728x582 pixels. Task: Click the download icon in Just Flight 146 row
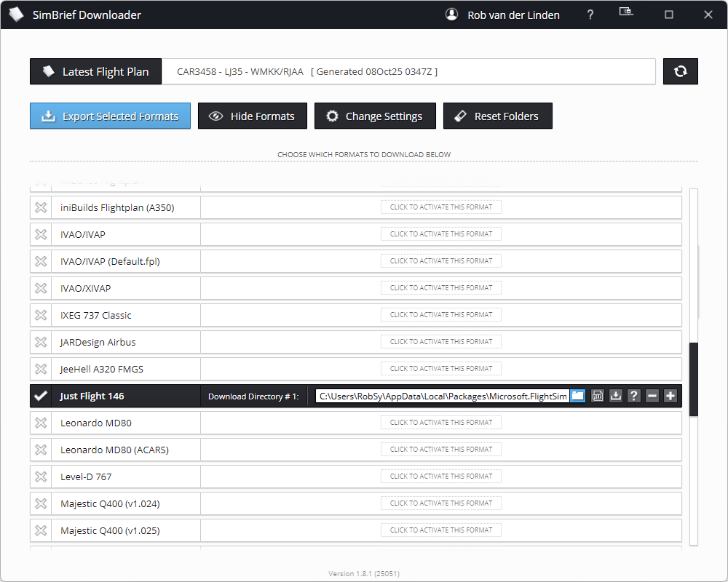(x=616, y=396)
